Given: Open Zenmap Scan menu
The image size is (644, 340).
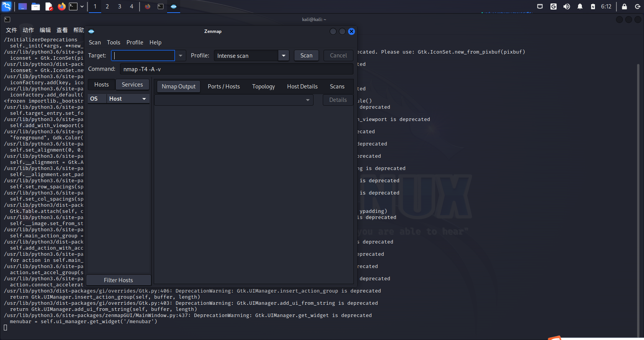Looking at the screenshot, I should pyautogui.click(x=95, y=42).
